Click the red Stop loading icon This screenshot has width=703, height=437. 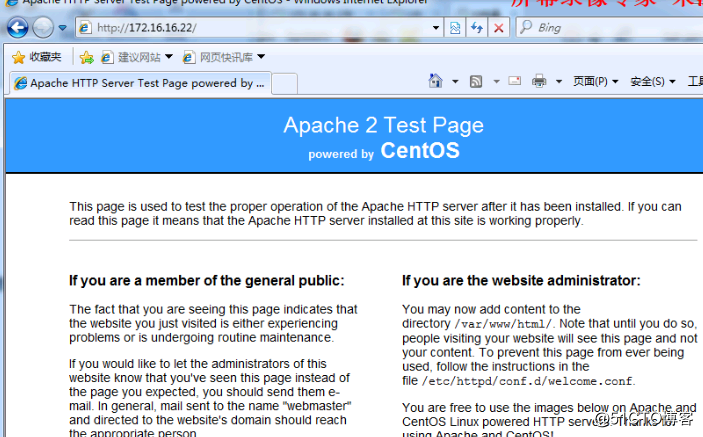tap(499, 28)
